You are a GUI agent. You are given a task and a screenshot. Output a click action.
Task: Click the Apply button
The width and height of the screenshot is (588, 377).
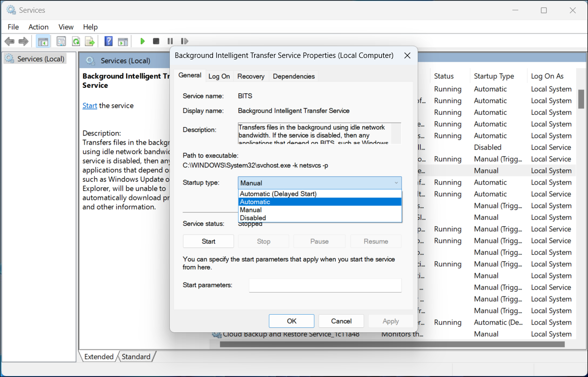(391, 321)
